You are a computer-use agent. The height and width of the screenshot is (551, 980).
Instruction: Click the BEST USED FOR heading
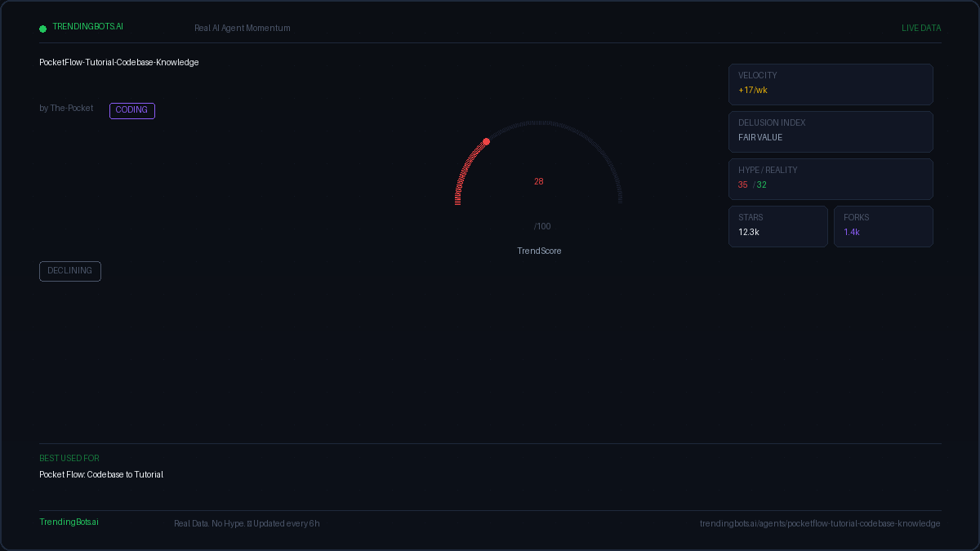[69, 458]
